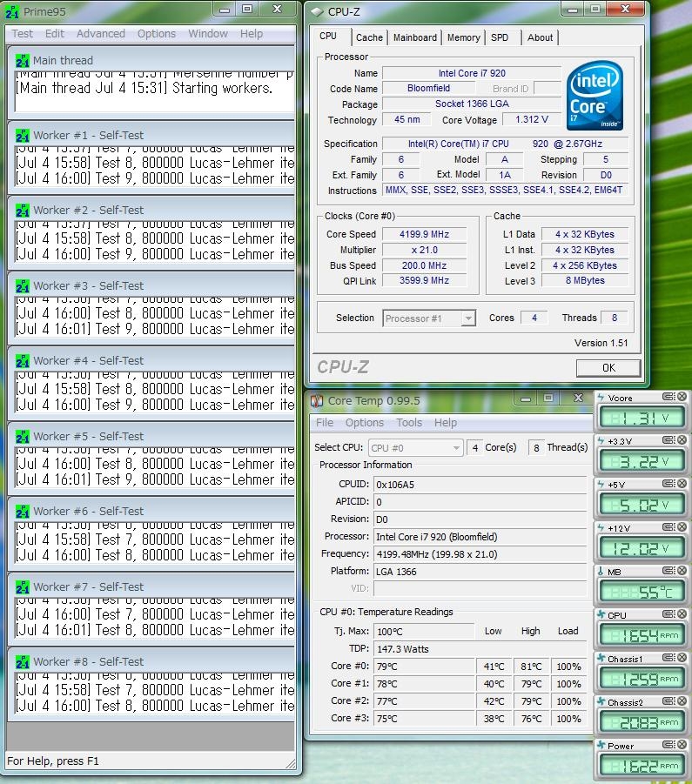Open the Advanced menu in Prime95
This screenshot has width=692, height=784.
pos(100,33)
